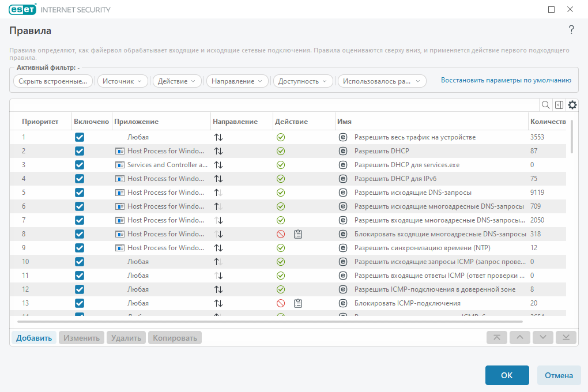
Task: Click ESET built-in icon next to Разрешить синхронизацию времени (NTP)
Action: pos(343,248)
